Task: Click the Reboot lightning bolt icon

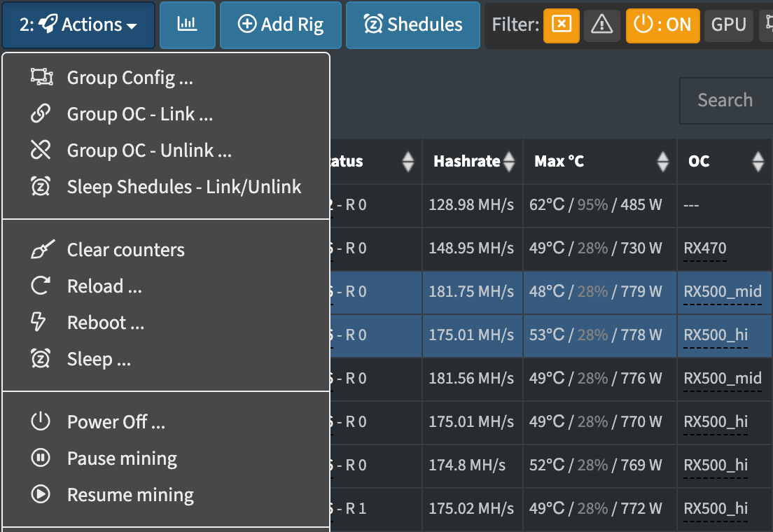Action: coord(39,323)
